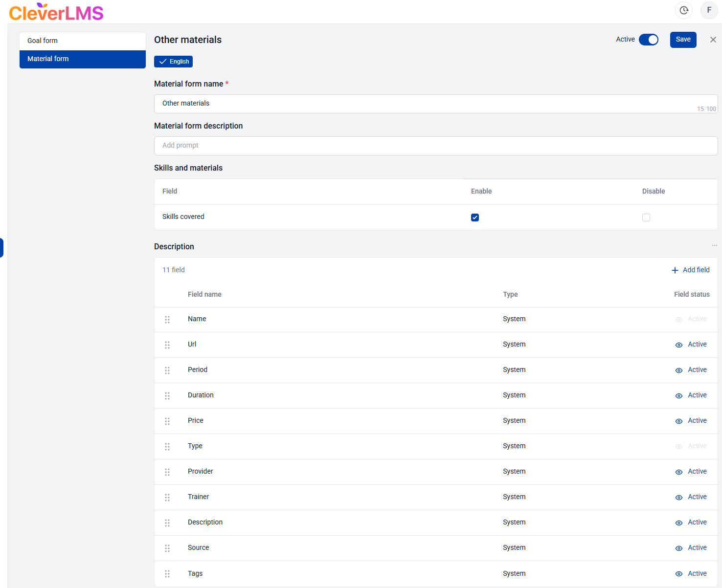Viewport: 722px width, 588px height.
Task: Click drag handle for Trainer field
Action: [167, 498]
